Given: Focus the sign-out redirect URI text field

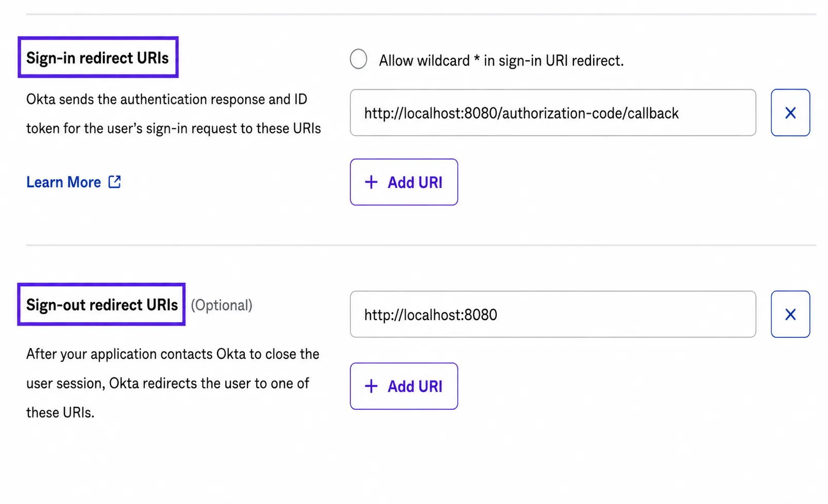Looking at the screenshot, I should point(553,315).
